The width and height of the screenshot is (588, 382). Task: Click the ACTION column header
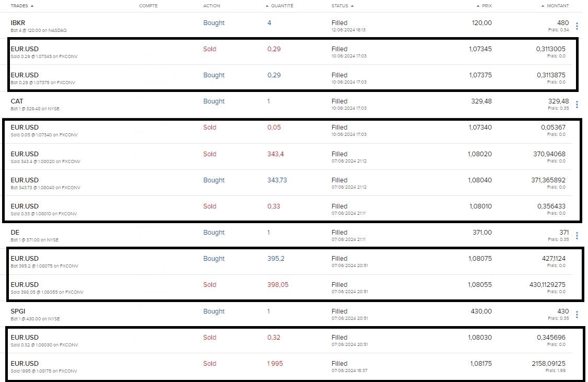(x=211, y=6)
